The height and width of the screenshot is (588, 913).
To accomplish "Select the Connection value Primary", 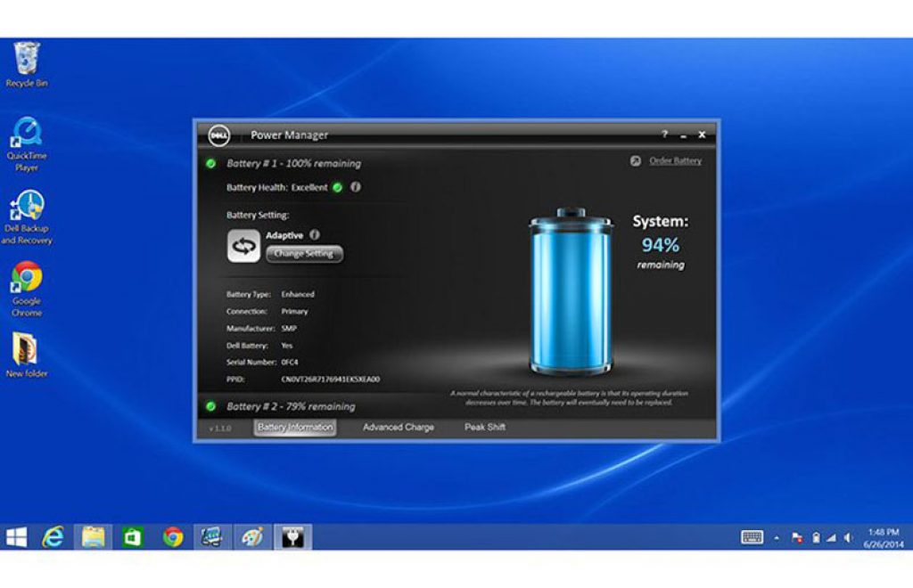I will pyautogui.click(x=294, y=312).
